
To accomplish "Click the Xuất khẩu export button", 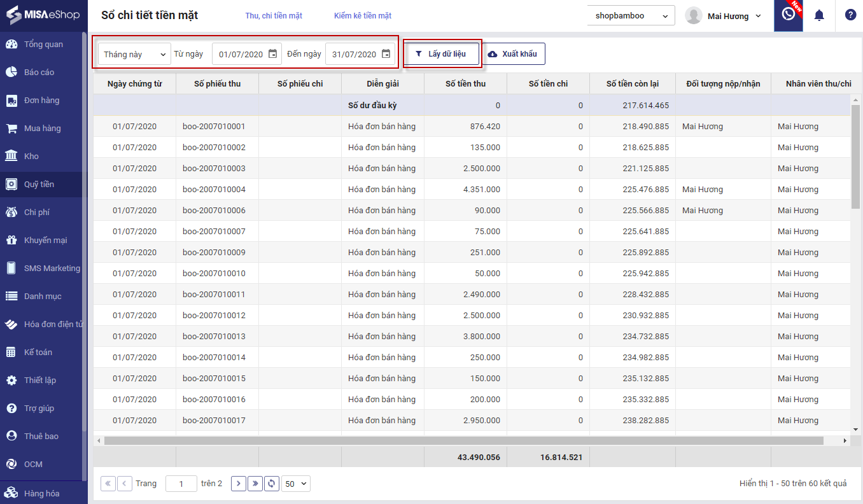I will (513, 54).
